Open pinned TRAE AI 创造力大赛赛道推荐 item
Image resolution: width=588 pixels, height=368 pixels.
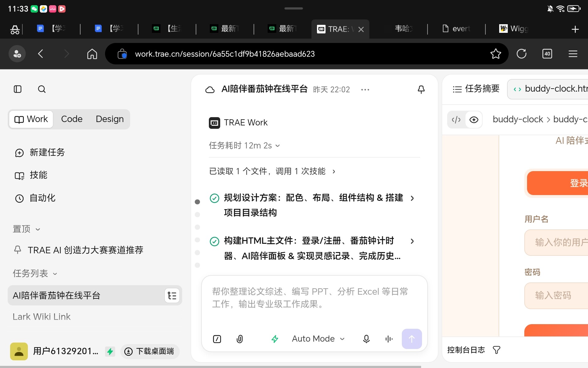(x=78, y=250)
